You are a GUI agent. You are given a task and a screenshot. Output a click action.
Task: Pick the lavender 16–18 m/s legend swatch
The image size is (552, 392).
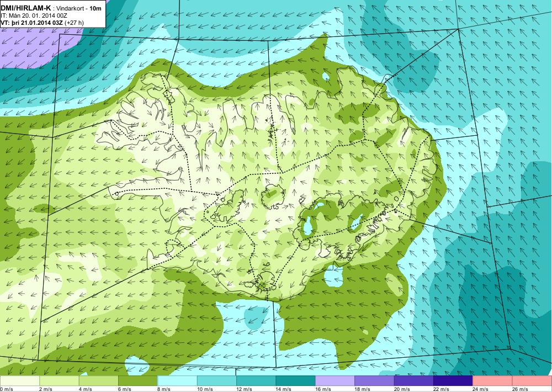335,381
